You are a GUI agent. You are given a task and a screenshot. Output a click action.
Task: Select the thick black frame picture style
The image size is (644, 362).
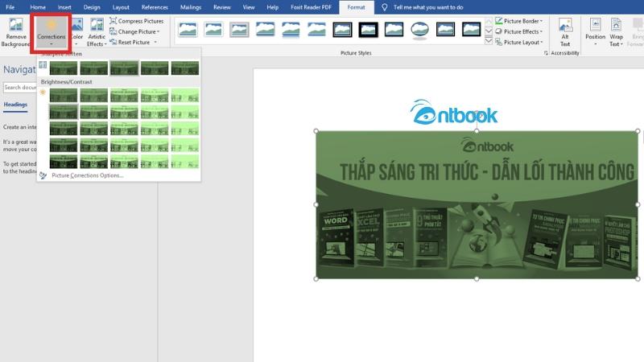point(368,30)
